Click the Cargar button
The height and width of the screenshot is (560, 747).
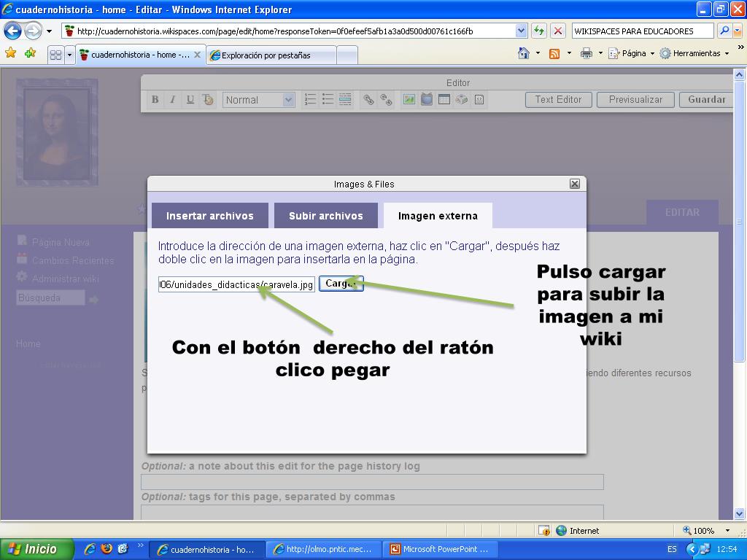click(x=341, y=284)
